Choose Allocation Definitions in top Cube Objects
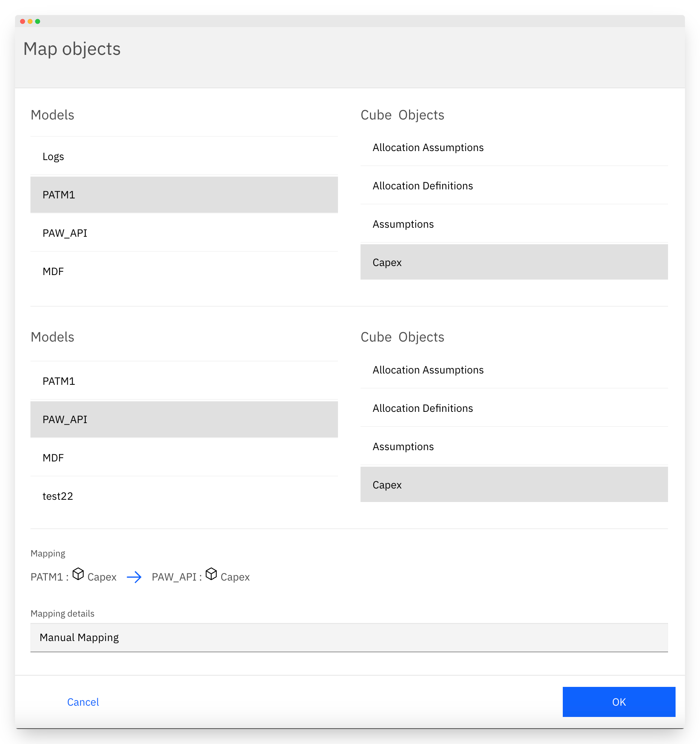Screen dimensions: 700x744 pyautogui.click(x=514, y=186)
